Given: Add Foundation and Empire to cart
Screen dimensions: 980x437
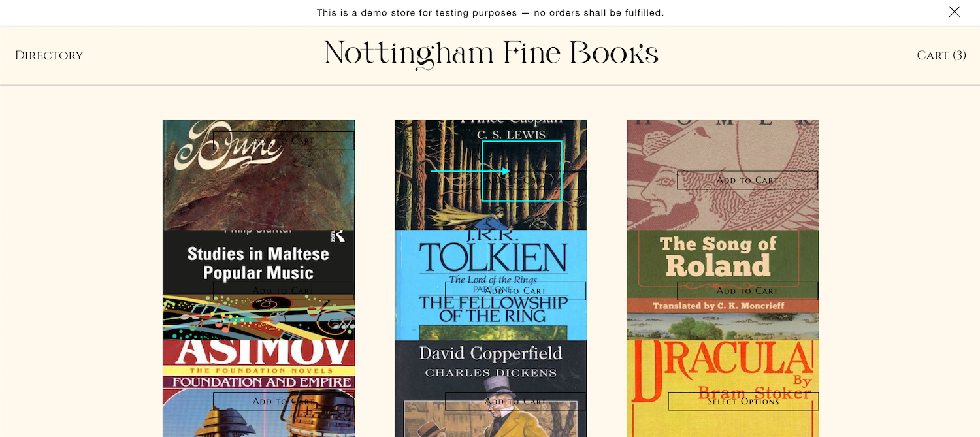Looking at the screenshot, I should 284,401.
